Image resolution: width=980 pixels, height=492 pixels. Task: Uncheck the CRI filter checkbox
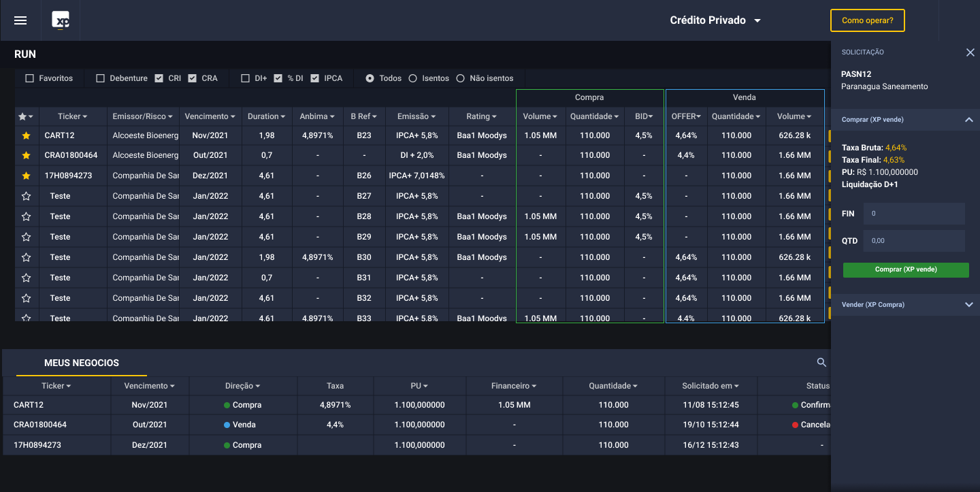click(x=159, y=78)
